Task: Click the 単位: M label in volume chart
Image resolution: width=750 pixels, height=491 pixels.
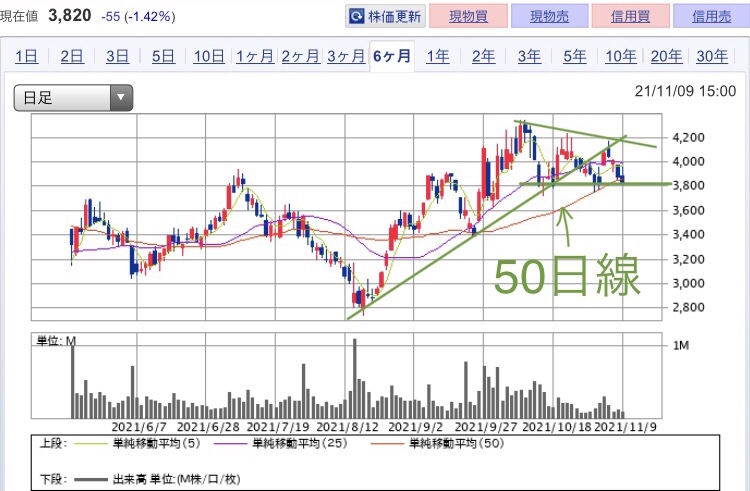Action: pyautogui.click(x=56, y=341)
